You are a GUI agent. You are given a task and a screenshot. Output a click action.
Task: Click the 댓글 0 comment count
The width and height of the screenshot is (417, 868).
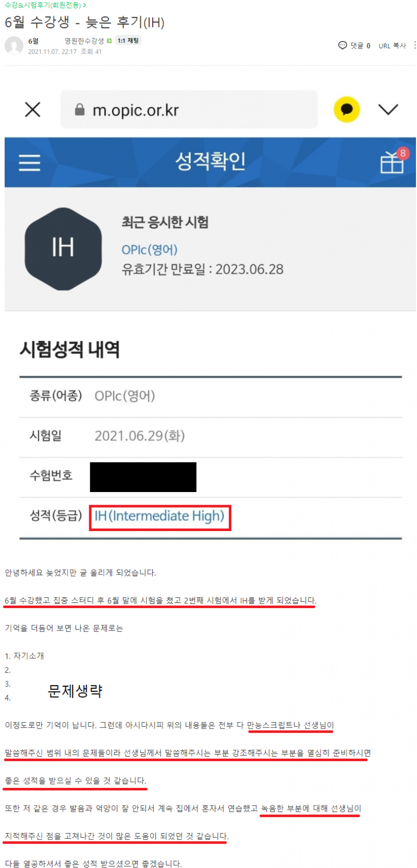tap(360, 46)
